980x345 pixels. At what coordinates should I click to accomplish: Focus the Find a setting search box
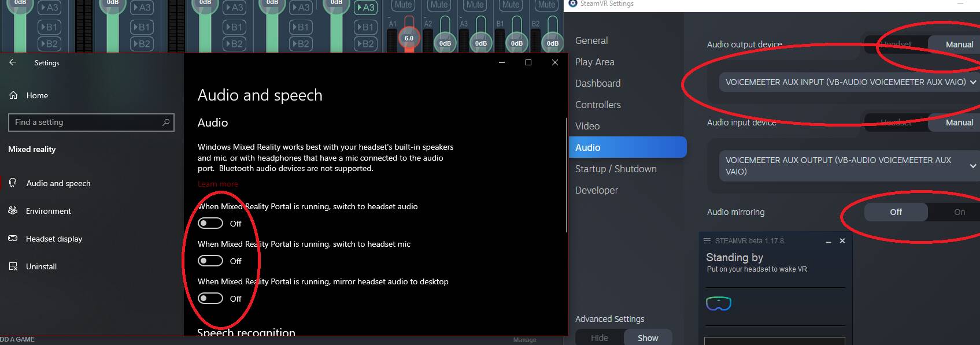[x=91, y=123]
